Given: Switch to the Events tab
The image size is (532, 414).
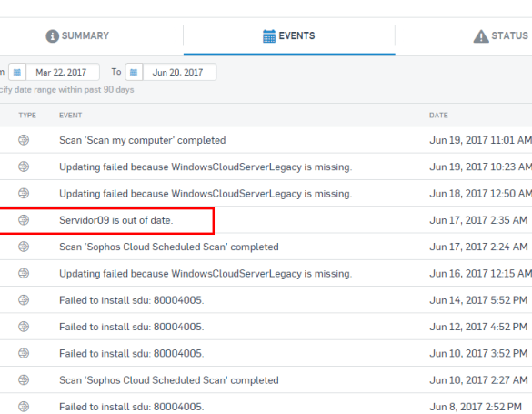Looking at the screenshot, I should point(289,36).
